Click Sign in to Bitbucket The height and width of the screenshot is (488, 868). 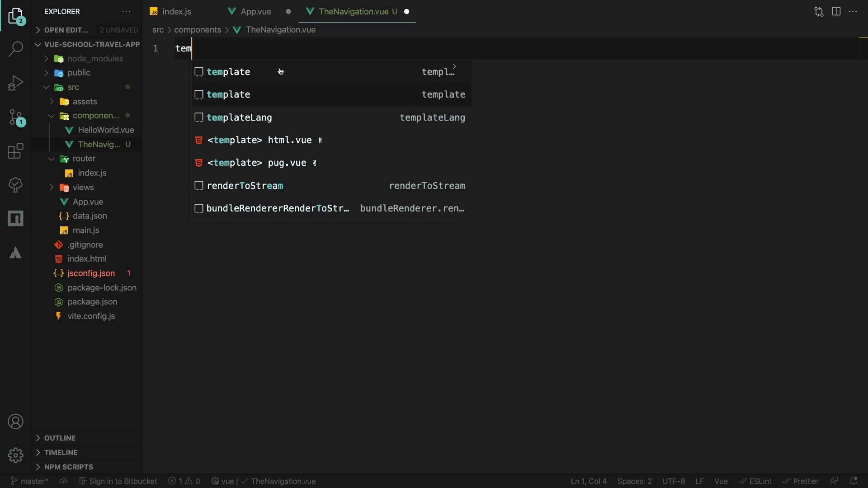tap(118, 481)
